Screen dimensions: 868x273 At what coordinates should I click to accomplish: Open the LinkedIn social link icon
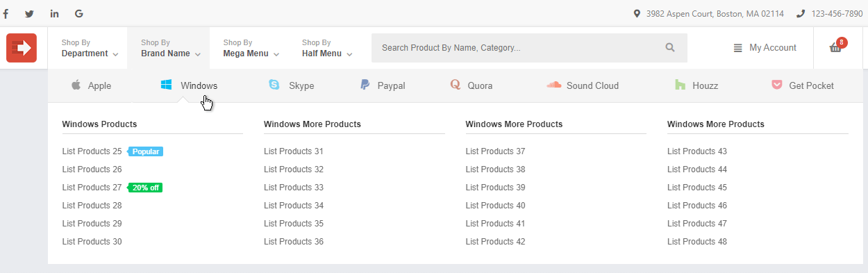tap(54, 14)
